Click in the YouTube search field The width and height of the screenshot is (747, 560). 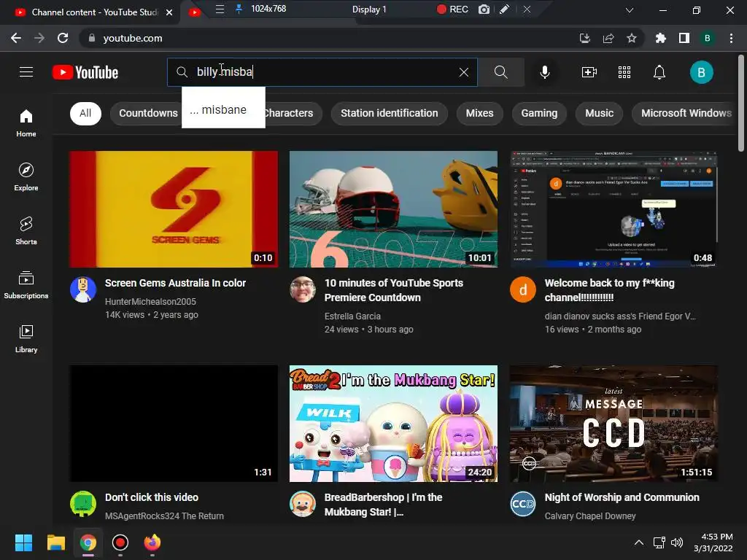pyautogui.click(x=322, y=72)
